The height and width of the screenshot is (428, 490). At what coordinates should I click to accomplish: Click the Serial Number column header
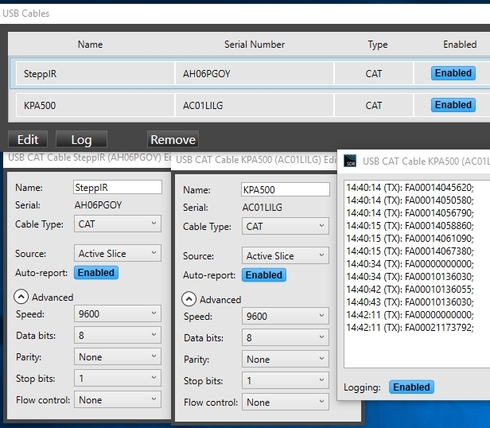click(254, 44)
